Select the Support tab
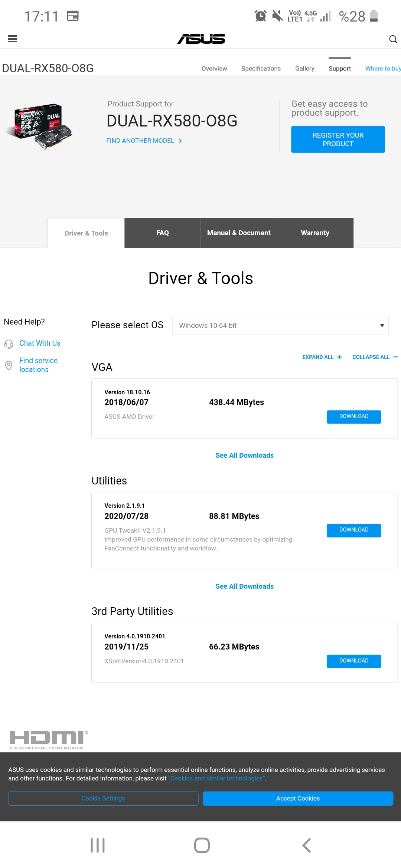401x868 pixels. click(340, 69)
